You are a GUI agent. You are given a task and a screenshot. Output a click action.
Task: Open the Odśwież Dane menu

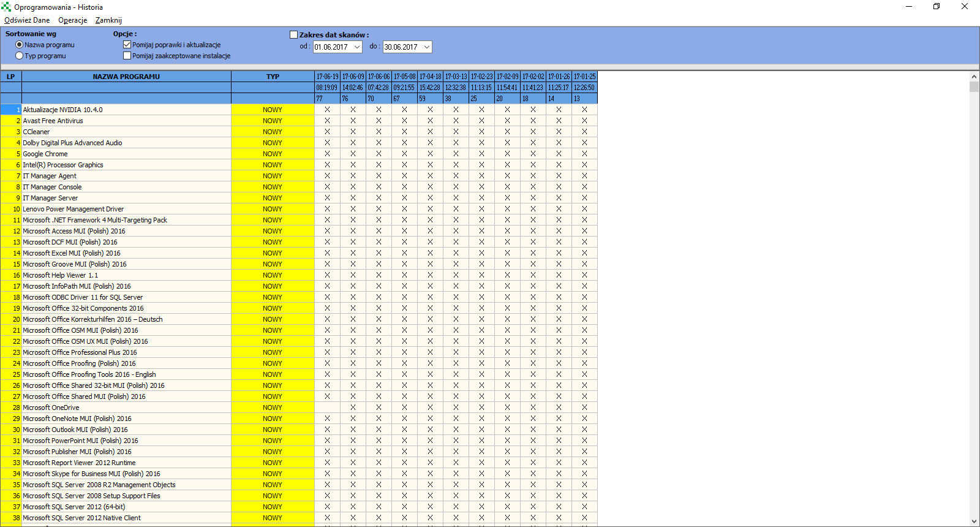(27, 20)
